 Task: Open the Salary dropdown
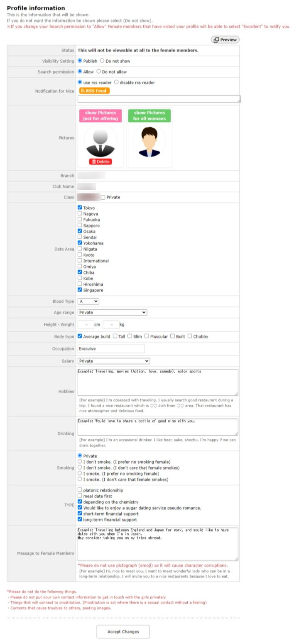coord(113,361)
